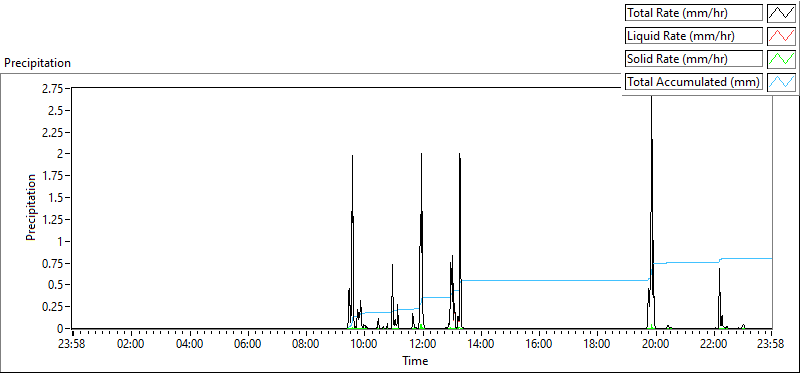
Task: Select the Total Rate (mm/hr) legend label
Action: coord(694,13)
